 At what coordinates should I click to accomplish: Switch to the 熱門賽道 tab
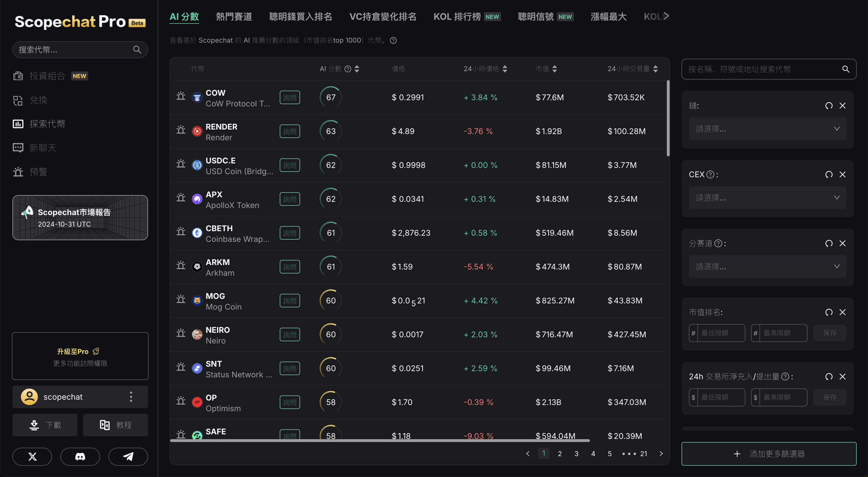(x=234, y=16)
